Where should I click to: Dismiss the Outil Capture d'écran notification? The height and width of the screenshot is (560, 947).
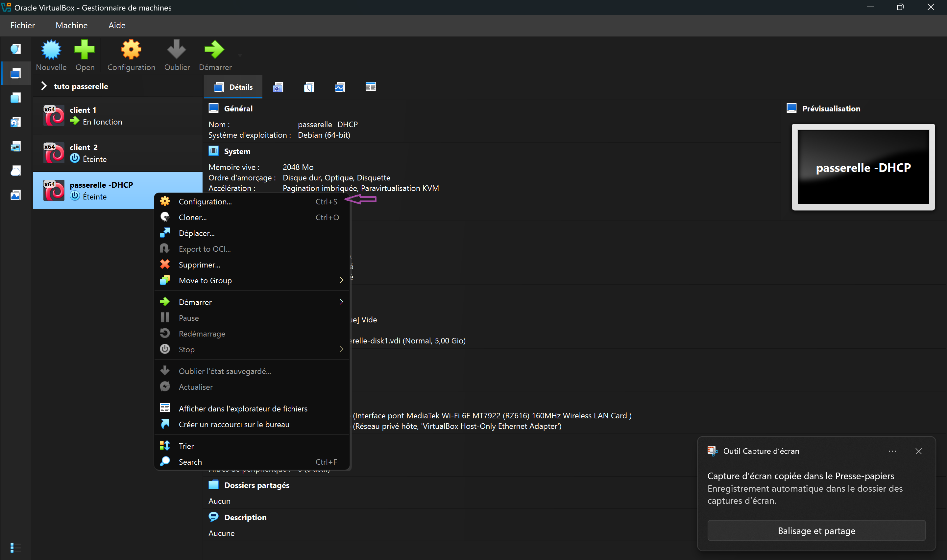click(918, 451)
